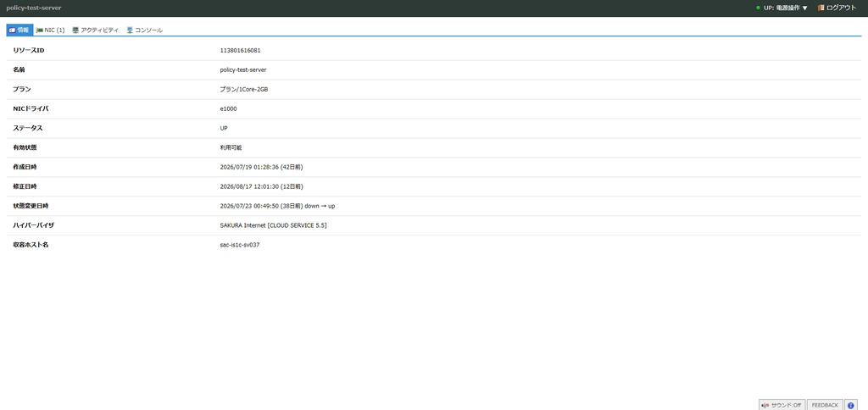Click the blue info icon button
The image size is (868, 410).
point(850,405)
